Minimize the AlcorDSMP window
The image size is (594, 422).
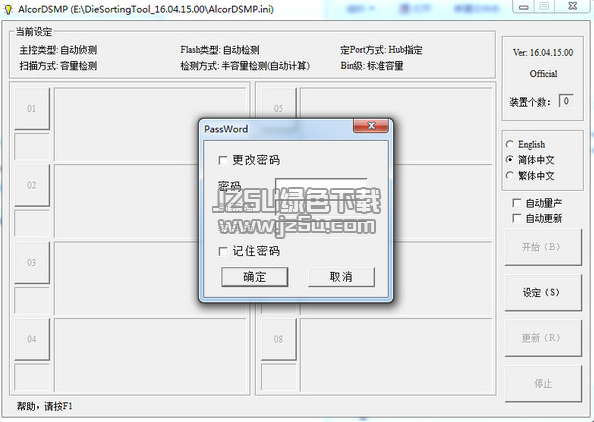pos(524,6)
